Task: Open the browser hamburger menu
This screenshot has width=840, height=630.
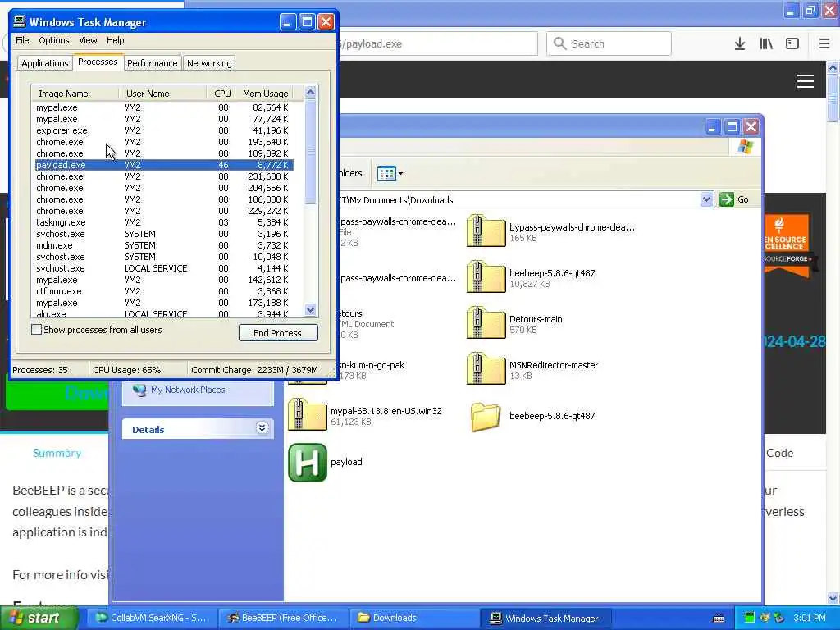Action: [824, 44]
